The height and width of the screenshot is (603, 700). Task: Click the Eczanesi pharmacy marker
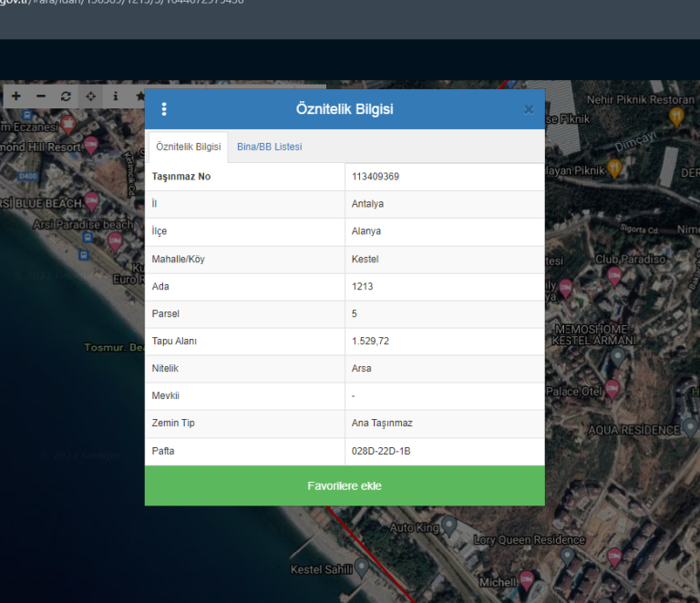tap(67, 125)
